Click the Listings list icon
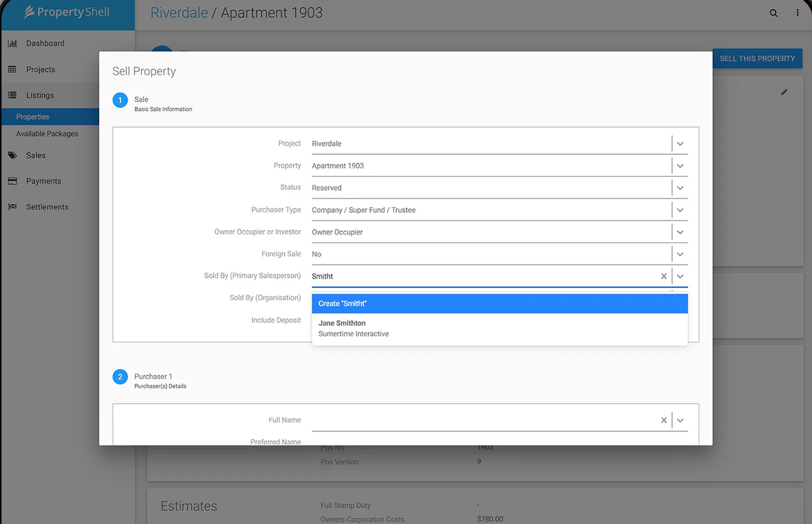The width and height of the screenshot is (812, 524). (x=12, y=95)
